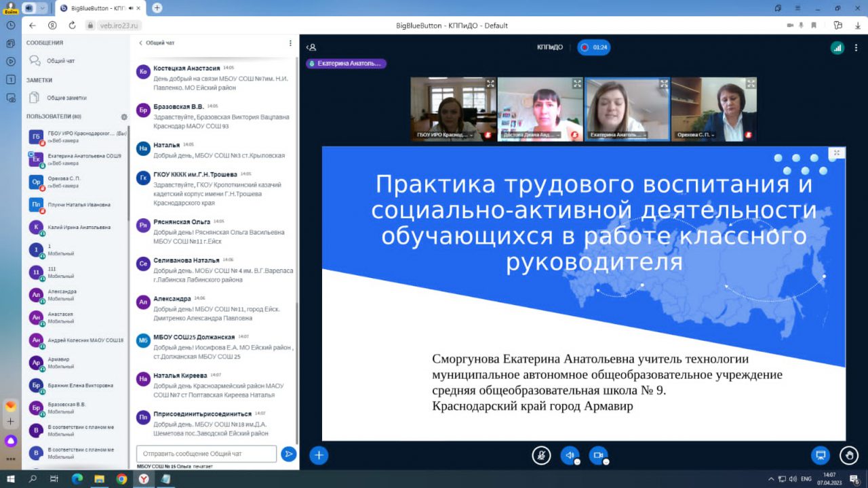The height and width of the screenshot is (488, 868).
Task: Click the users list gear settings icon
Action: tap(124, 117)
